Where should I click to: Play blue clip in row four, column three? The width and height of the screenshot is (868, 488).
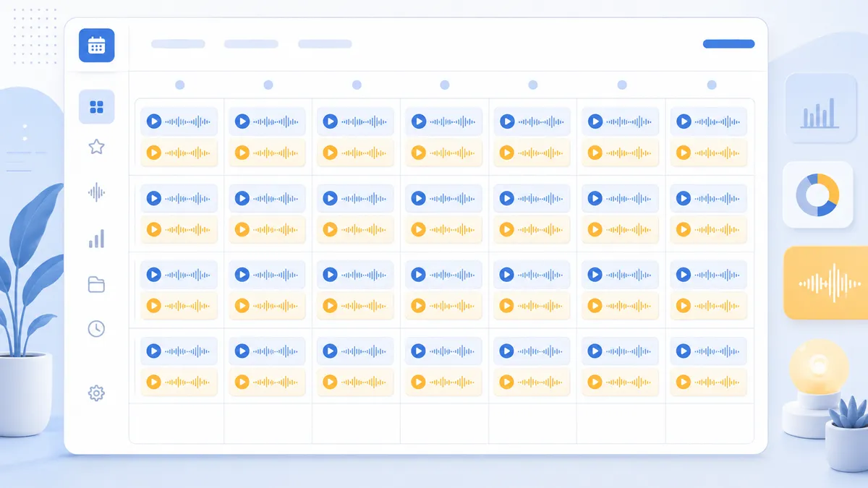330,351
